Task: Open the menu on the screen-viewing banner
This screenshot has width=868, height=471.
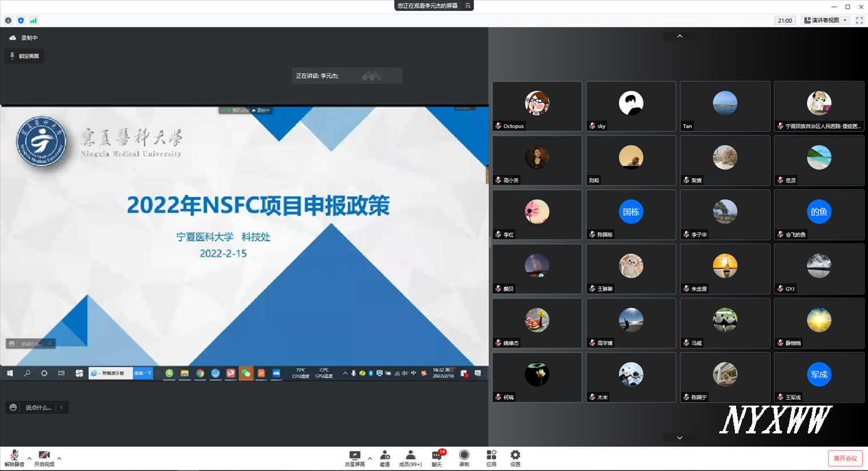Action: (468, 6)
